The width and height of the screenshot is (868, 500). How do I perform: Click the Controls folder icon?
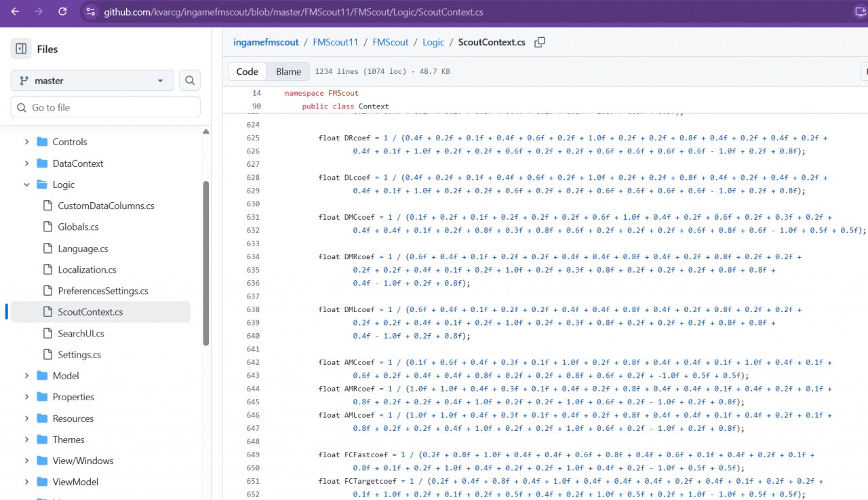tap(42, 142)
